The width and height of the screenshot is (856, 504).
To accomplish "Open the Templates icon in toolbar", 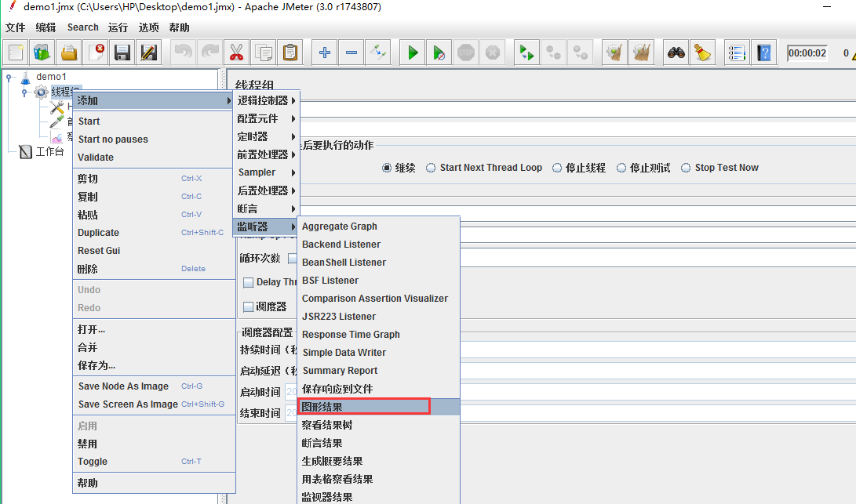I will pos(42,53).
